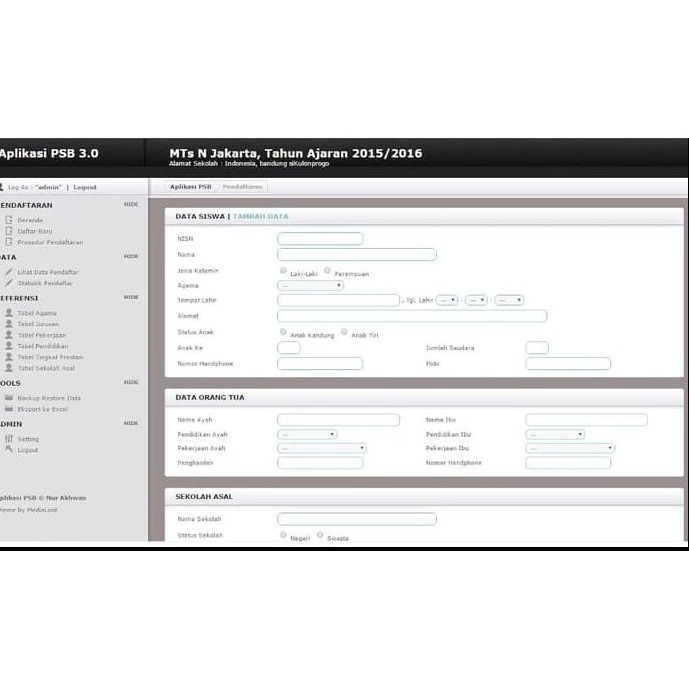
Task: Open the Pekerjaan Ibu dropdown list
Action: (x=570, y=449)
